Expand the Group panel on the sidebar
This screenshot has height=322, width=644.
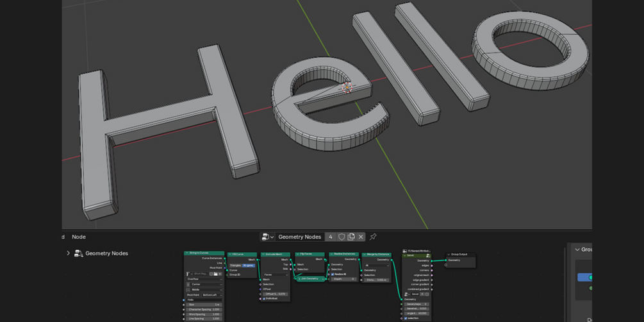coord(577,250)
